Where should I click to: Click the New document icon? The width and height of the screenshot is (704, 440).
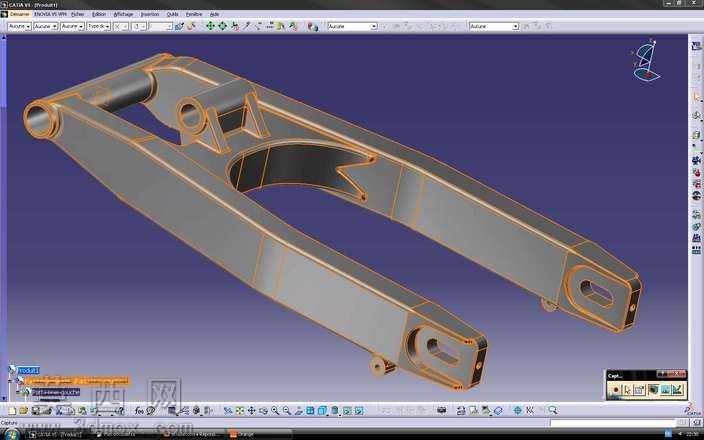coord(12,410)
